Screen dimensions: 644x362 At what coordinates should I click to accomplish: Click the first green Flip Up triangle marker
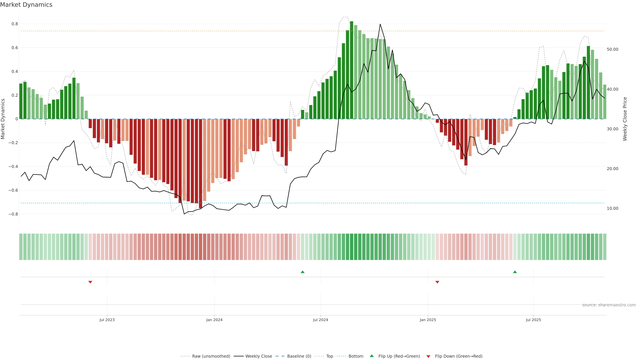click(x=303, y=272)
